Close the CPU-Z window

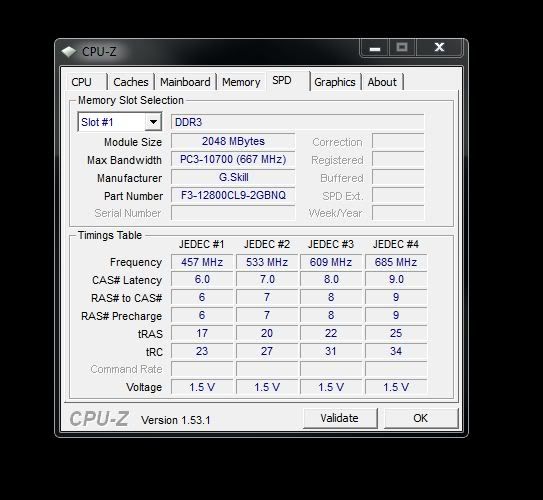[439, 47]
